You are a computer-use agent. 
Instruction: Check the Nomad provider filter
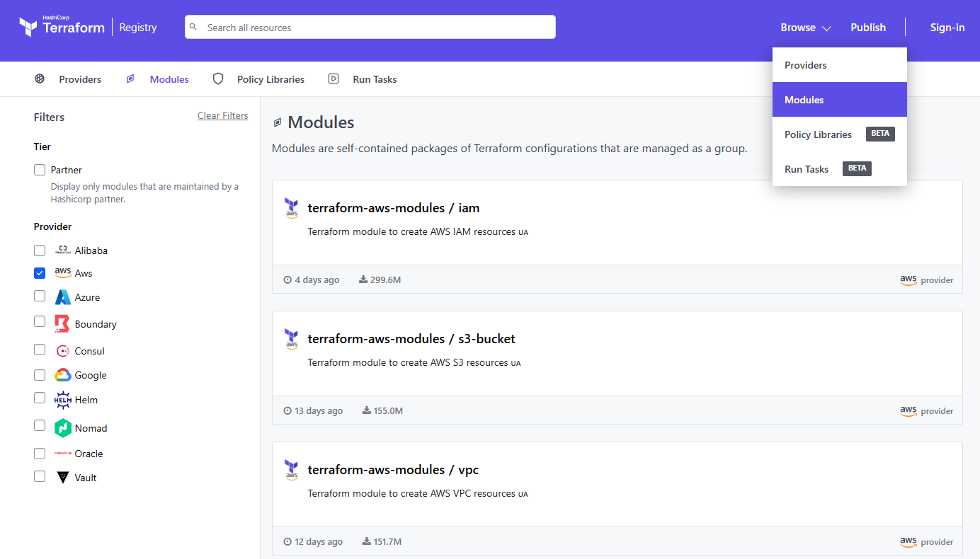(40, 425)
